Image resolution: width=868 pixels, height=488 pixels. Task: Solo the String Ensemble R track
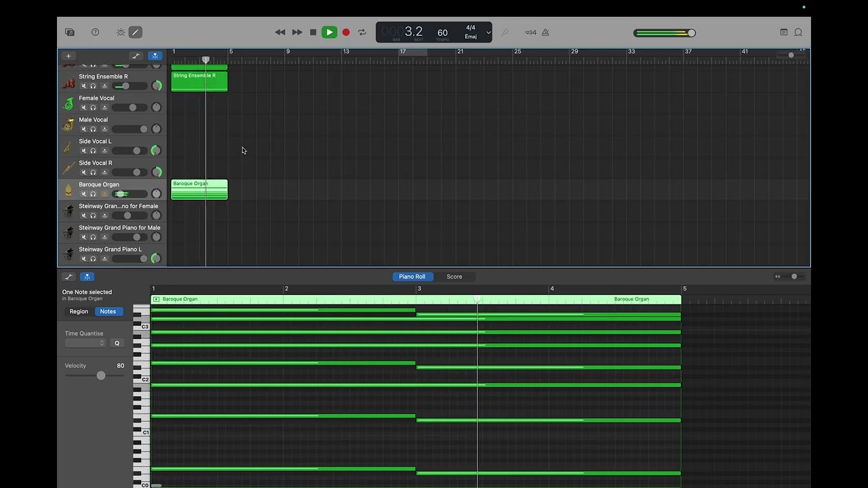(x=93, y=86)
